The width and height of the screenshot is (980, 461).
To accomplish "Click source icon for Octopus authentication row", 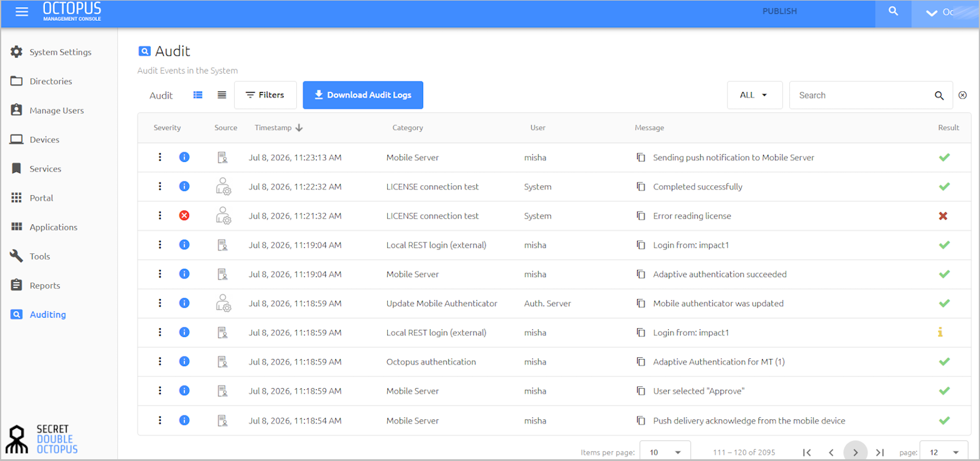I will point(222,362).
